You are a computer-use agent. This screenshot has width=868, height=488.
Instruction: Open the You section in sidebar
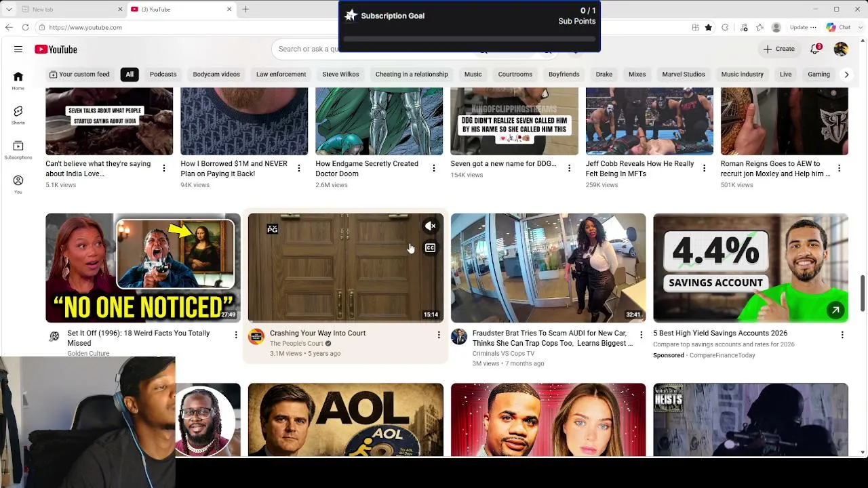coord(18,184)
